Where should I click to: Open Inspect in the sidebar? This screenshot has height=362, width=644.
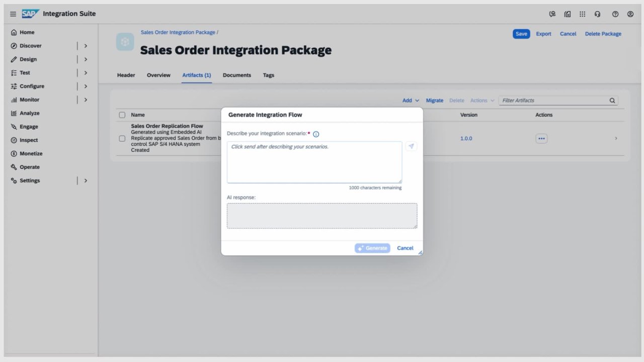(29, 140)
